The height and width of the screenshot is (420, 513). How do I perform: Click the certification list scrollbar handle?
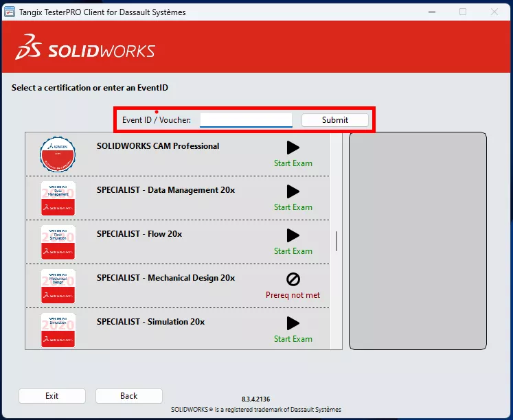click(x=337, y=242)
